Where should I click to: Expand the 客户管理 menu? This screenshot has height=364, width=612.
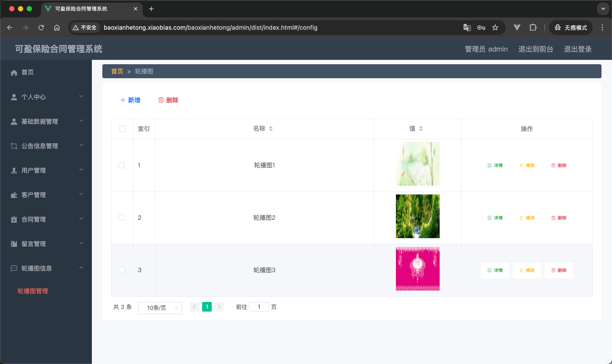[x=81, y=194]
